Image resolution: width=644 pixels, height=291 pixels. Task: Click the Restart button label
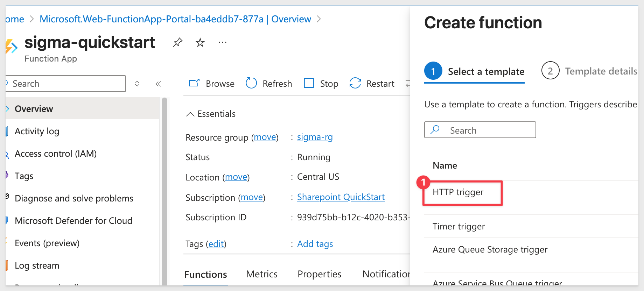point(380,84)
